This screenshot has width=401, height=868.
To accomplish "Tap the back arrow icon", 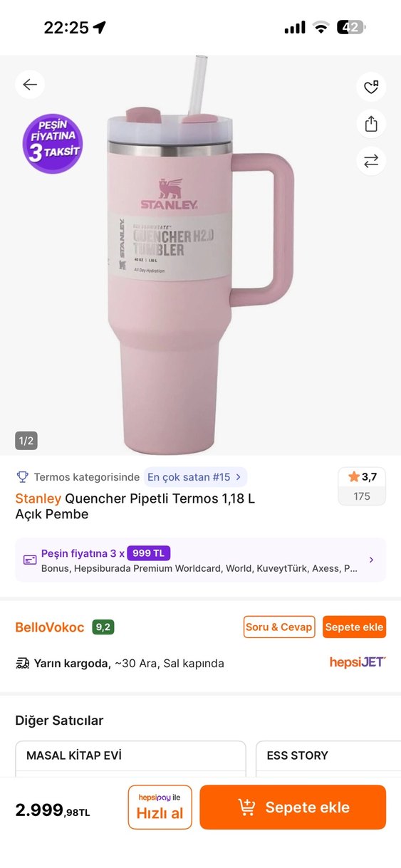I will [30, 85].
